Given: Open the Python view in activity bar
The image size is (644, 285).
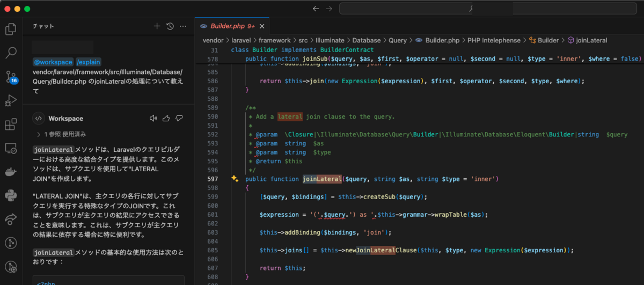Looking at the screenshot, I should pos(11,195).
